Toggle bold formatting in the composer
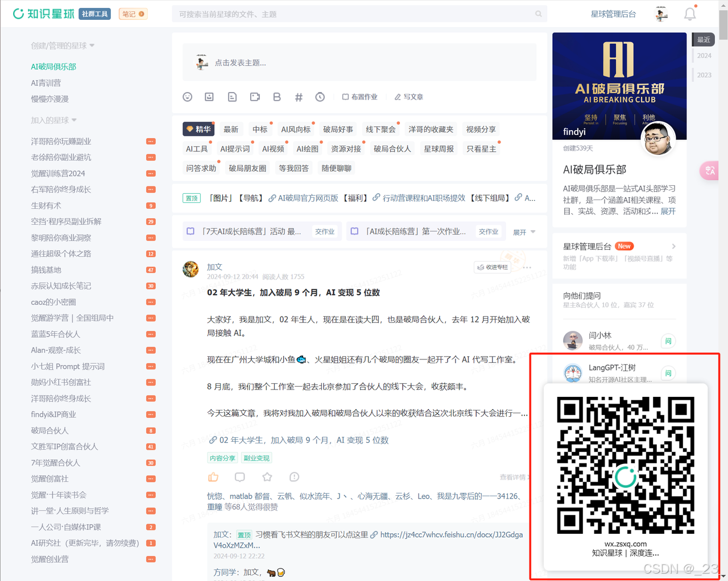 [x=276, y=97]
